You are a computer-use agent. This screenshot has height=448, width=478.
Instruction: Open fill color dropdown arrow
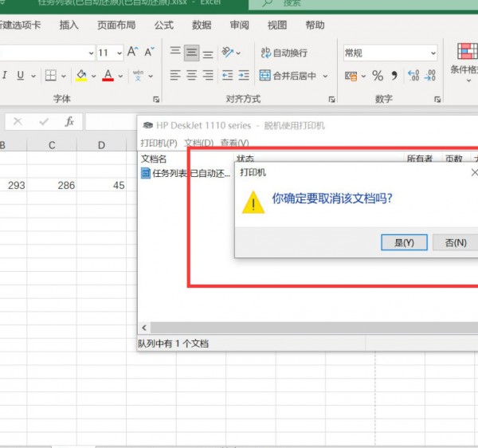coord(93,76)
